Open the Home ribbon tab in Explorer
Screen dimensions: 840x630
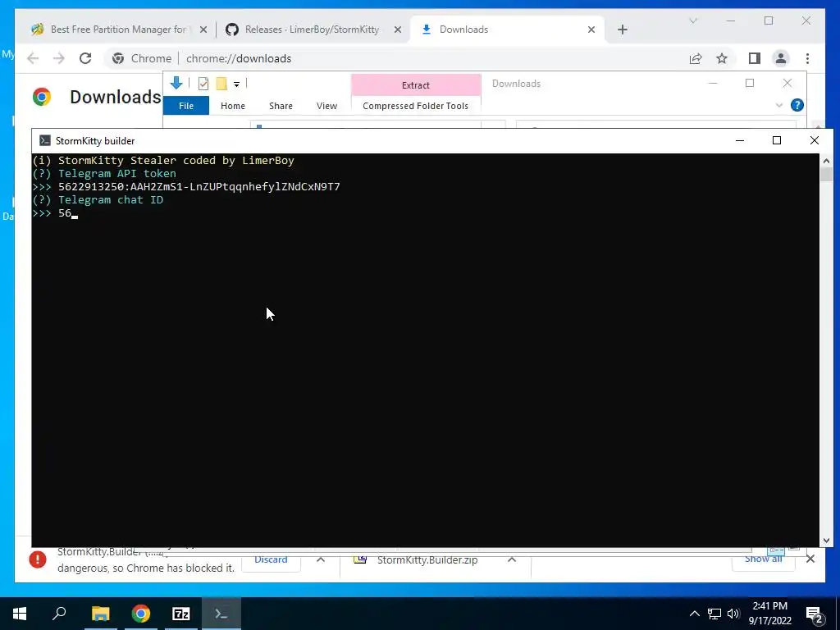click(232, 106)
